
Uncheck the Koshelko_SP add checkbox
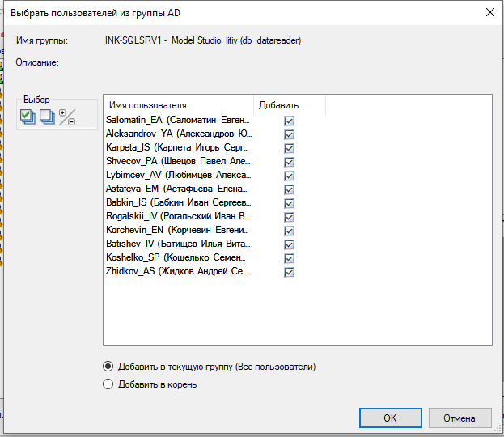289,258
